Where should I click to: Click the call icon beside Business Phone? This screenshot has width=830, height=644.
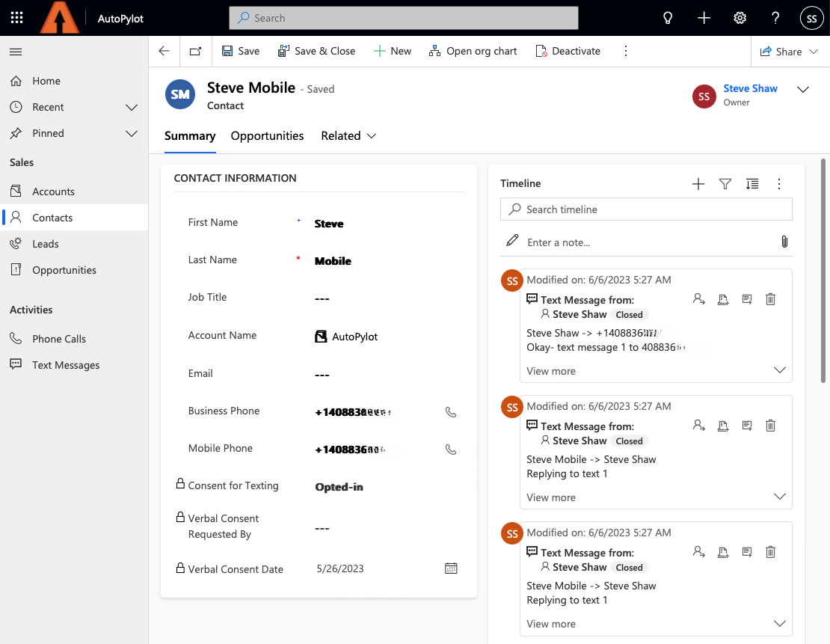pos(450,412)
